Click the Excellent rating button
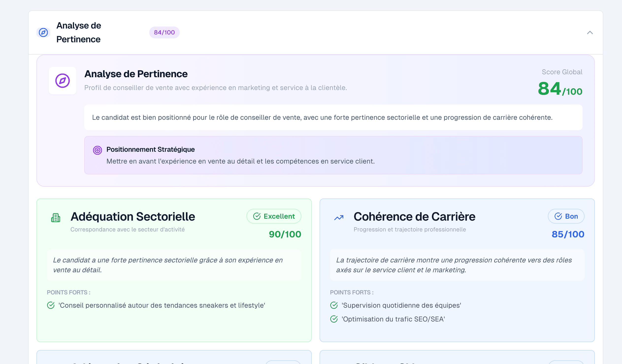The width and height of the screenshot is (622, 364). (x=274, y=216)
